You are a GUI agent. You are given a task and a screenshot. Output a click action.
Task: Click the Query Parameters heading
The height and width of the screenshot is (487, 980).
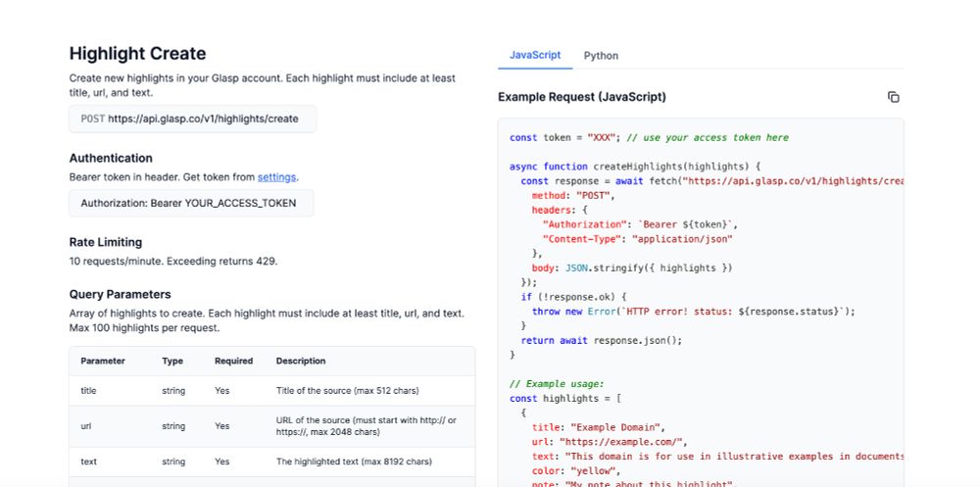pos(120,294)
